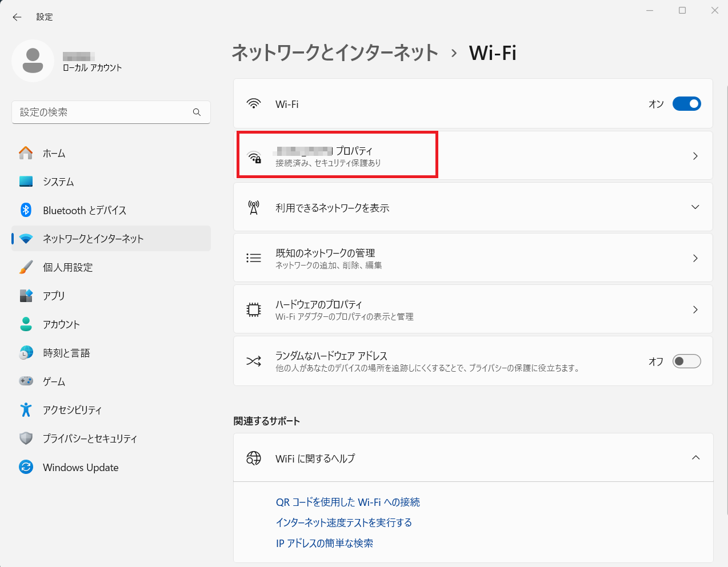Click the ネットワークとインターネット Wi-Fi diamond icon

tap(26, 239)
